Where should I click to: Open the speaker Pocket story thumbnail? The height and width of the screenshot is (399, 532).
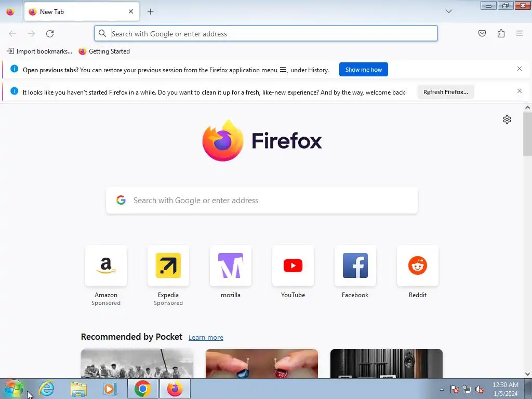tap(387, 363)
